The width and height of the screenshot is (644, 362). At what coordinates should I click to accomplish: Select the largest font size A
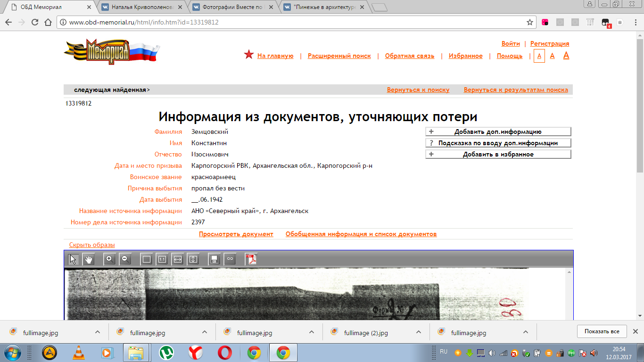tap(566, 56)
